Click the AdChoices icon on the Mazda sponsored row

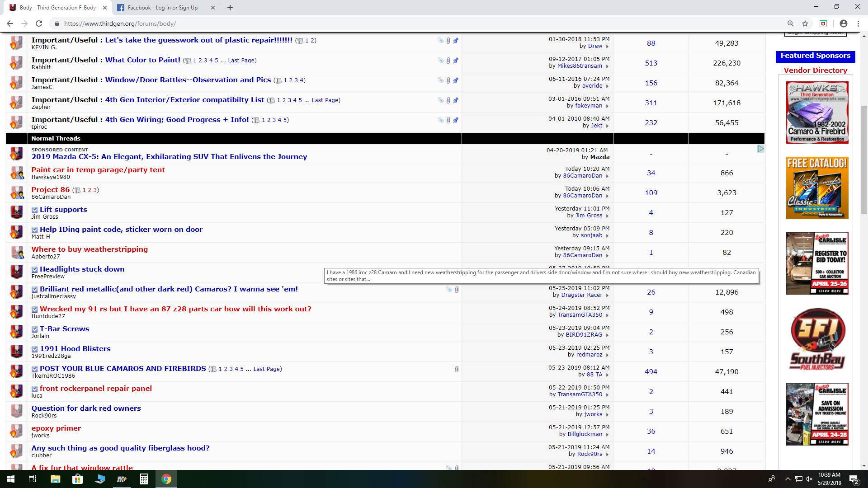click(x=760, y=149)
